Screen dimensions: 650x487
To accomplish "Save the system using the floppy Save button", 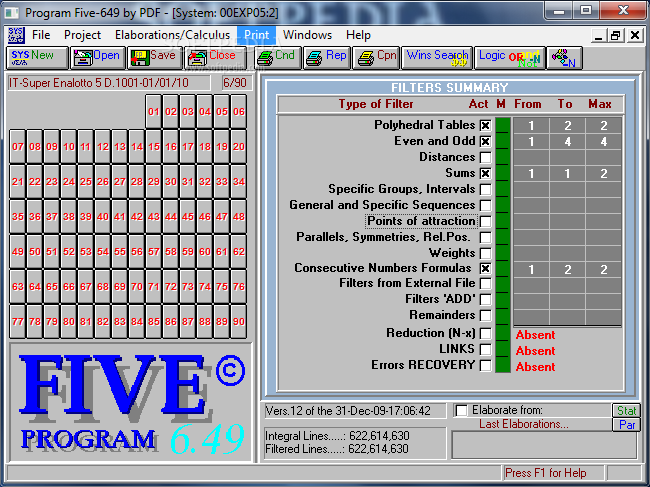I will pyautogui.click(x=155, y=57).
